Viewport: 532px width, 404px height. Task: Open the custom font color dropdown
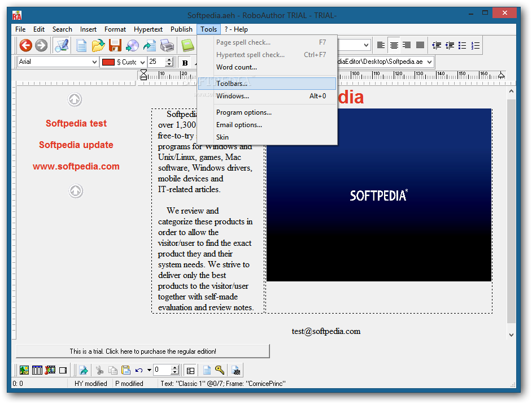tap(142, 62)
